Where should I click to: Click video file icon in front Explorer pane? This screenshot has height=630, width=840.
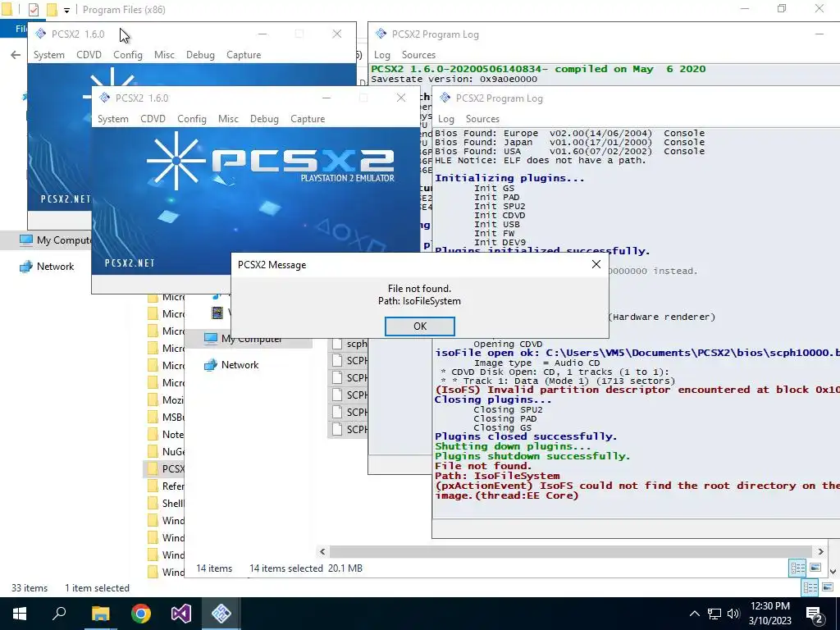click(217, 313)
